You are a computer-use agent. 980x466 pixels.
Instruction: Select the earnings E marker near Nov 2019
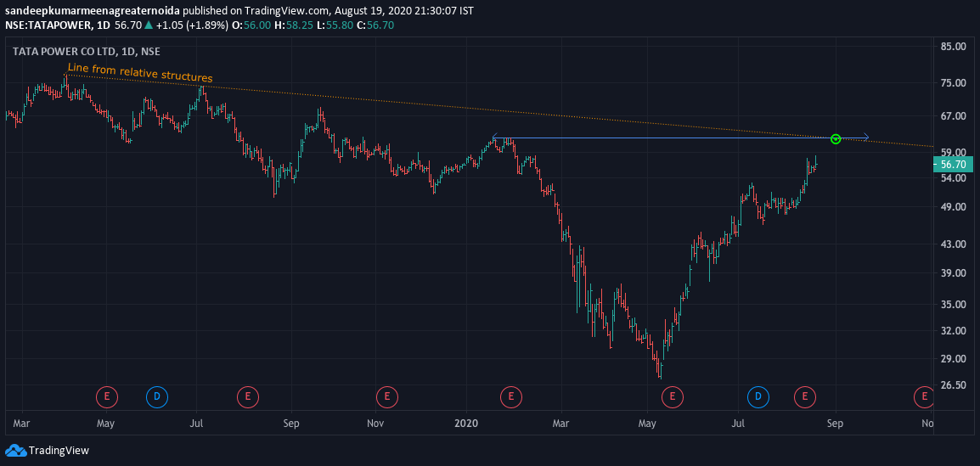click(387, 396)
